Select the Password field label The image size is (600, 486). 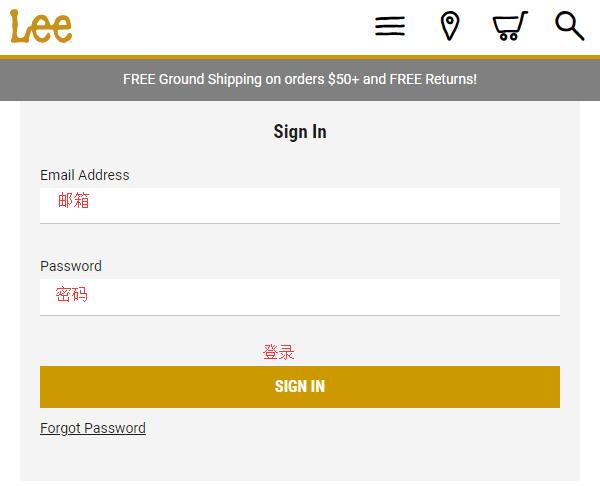pos(71,266)
